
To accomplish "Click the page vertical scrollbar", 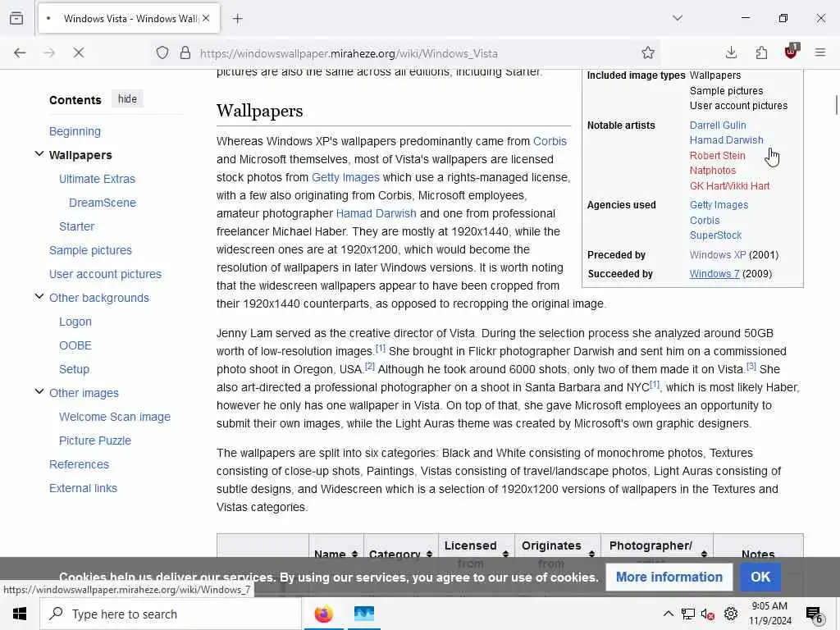I will 836,104.
